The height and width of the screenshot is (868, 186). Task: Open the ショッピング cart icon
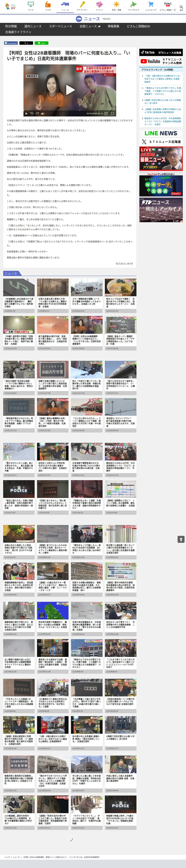point(151,6)
